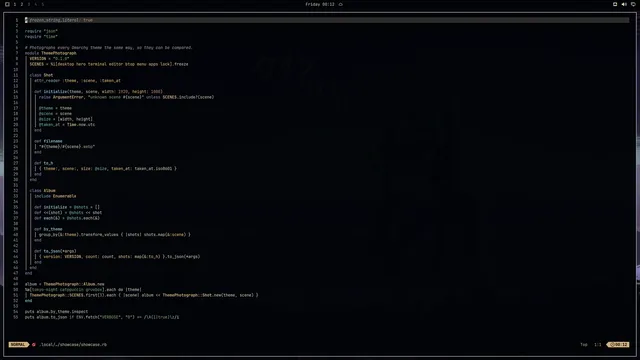640x360 pixels.
Task: Switch to workspace 3
Action: coord(29,4)
